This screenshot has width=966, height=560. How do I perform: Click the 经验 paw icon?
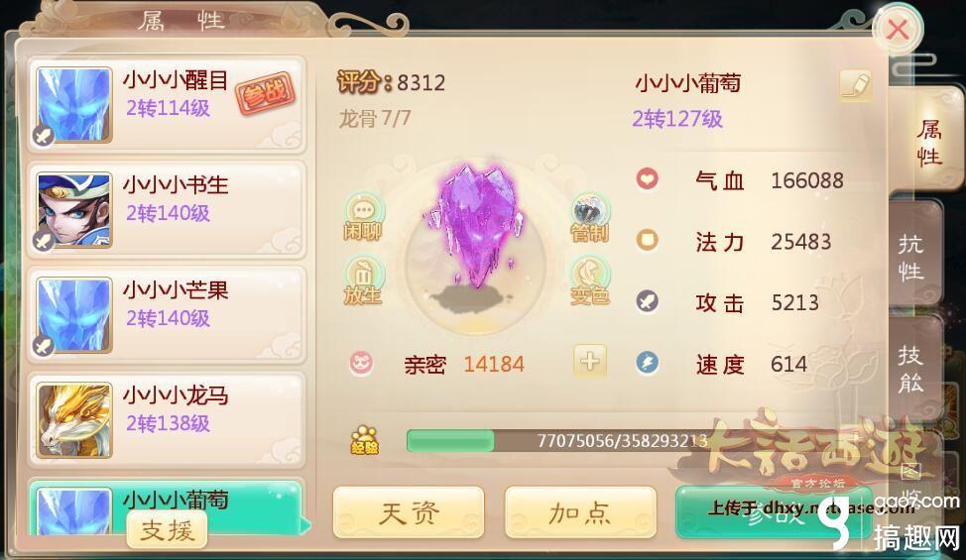364,440
